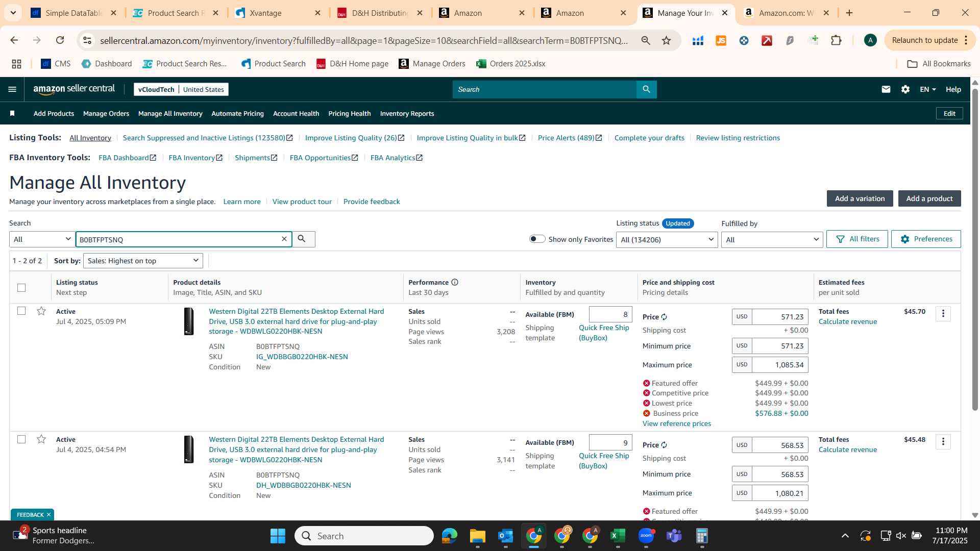Open Preferences button
The image size is (980, 551).
(926, 239)
